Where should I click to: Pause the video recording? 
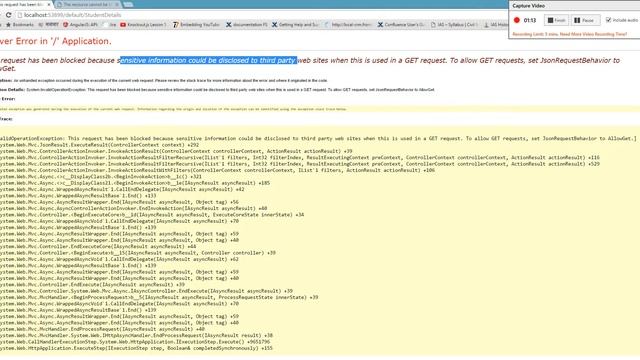coord(585,20)
